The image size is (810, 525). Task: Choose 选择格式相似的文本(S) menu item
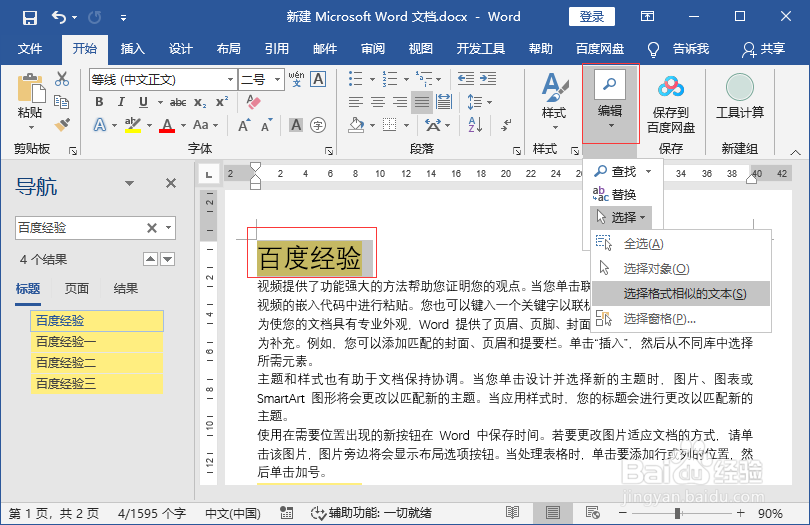681,294
